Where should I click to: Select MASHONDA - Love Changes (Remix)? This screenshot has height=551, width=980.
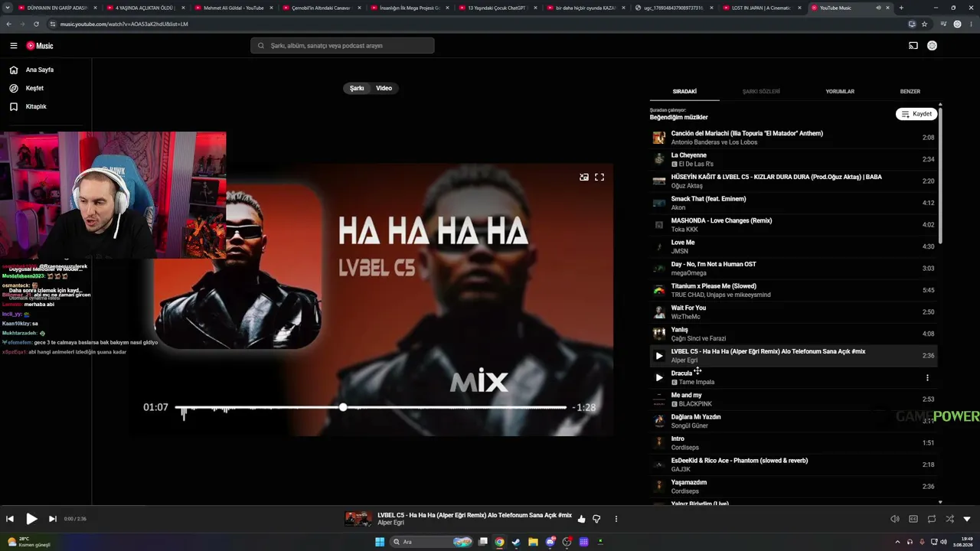coord(793,225)
